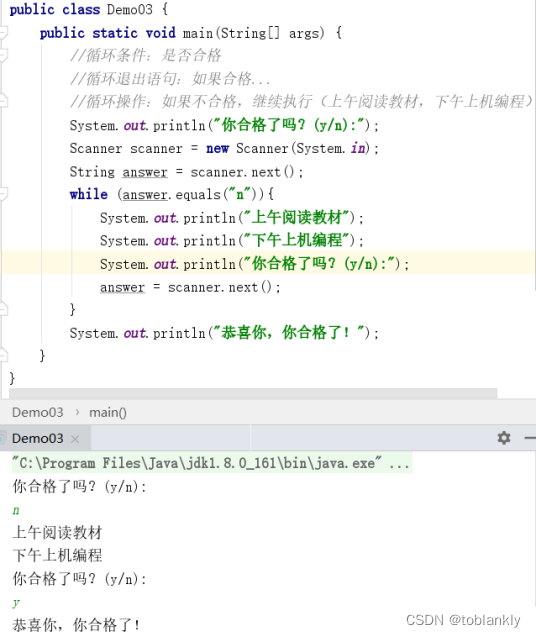Click the fold end marker at while closing brace
This screenshot has width=536, height=637.
3,309
